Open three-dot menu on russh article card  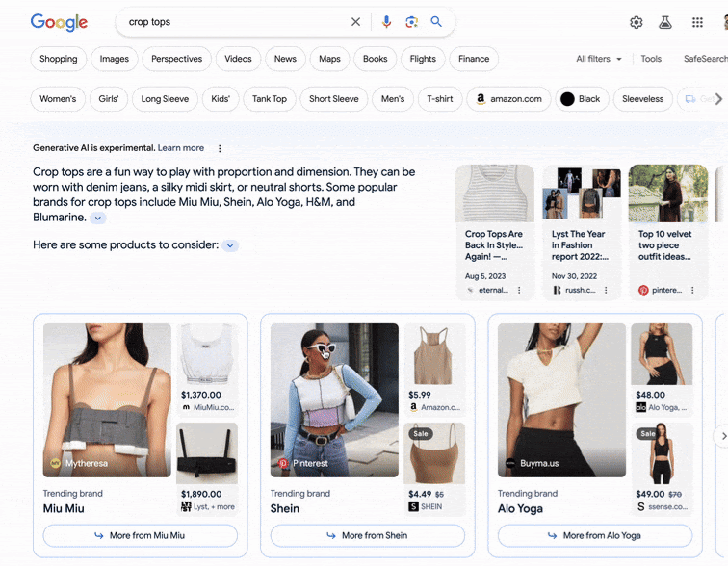coord(606,290)
